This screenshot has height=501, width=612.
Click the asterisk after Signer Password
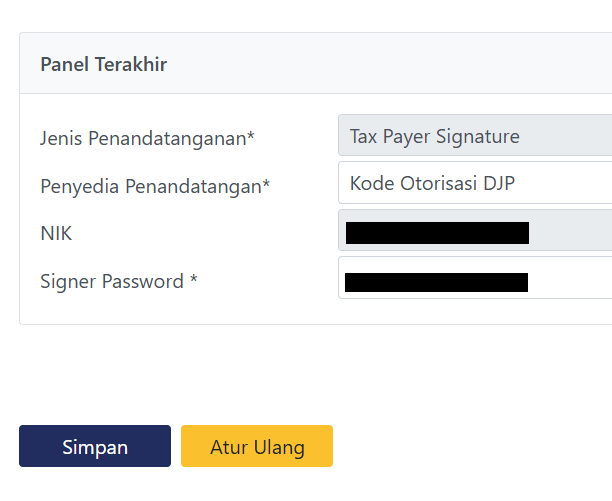click(x=193, y=281)
